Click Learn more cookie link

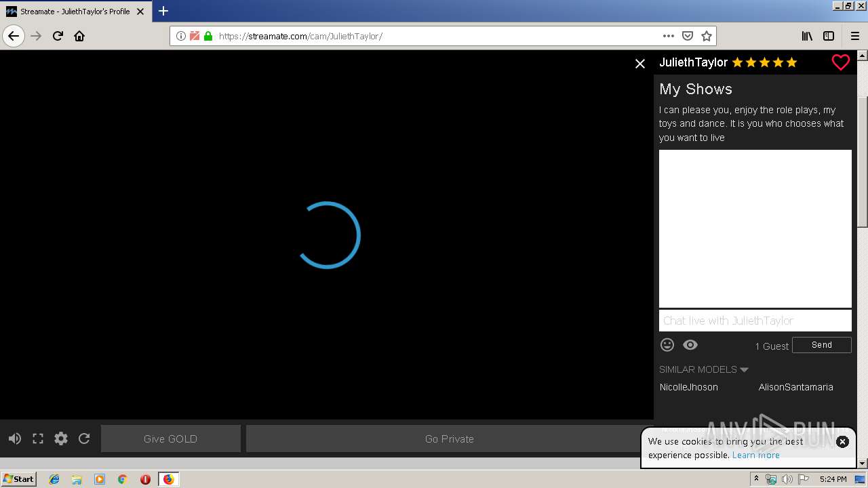coord(755,455)
